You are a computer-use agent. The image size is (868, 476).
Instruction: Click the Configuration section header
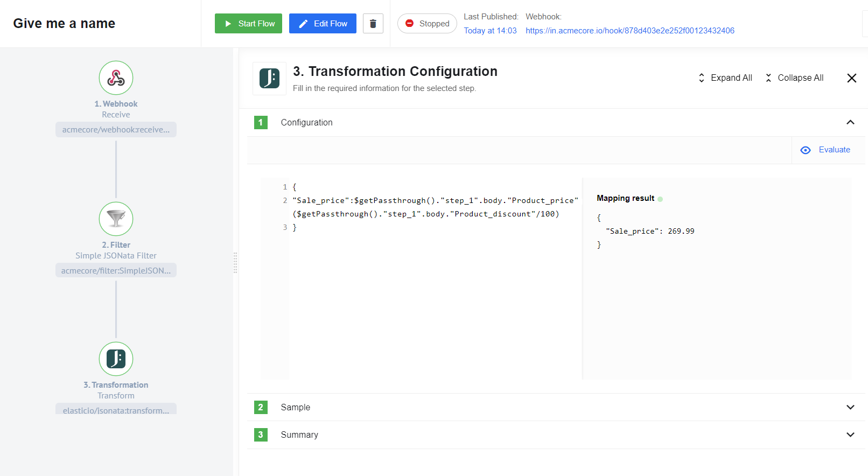[556, 122]
